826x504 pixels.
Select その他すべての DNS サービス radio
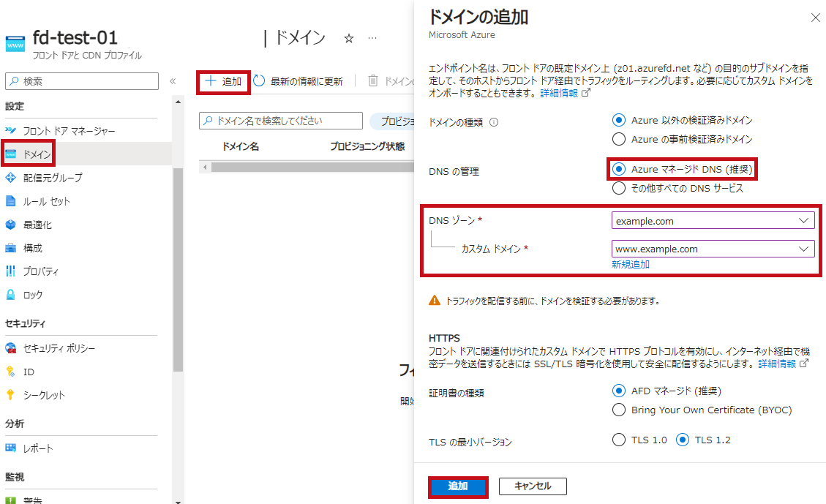click(619, 188)
